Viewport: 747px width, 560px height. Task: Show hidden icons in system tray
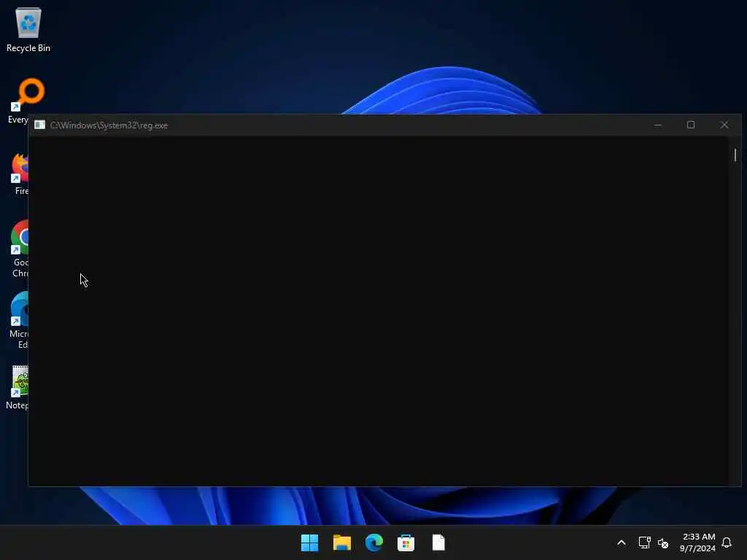(x=622, y=542)
